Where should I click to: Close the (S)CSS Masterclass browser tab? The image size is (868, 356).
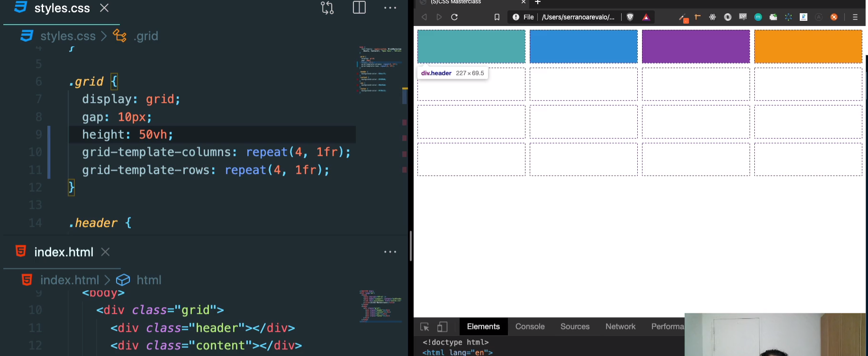[524, 2]
